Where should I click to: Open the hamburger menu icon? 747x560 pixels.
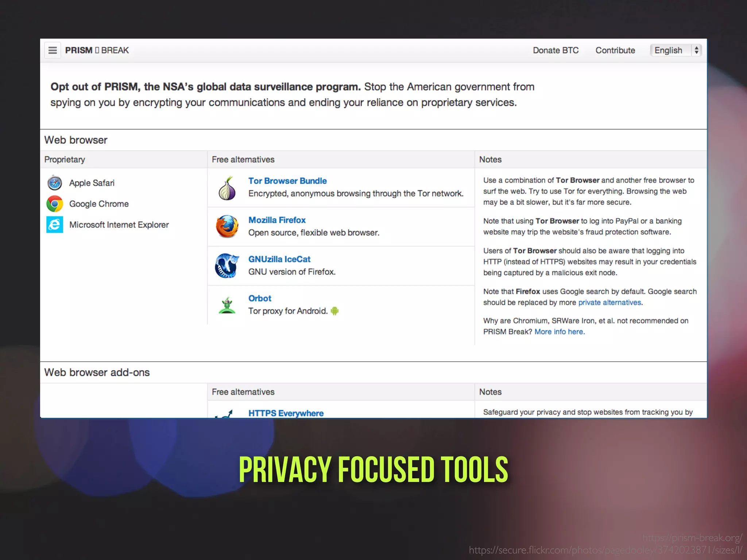(x=53, y=50)
